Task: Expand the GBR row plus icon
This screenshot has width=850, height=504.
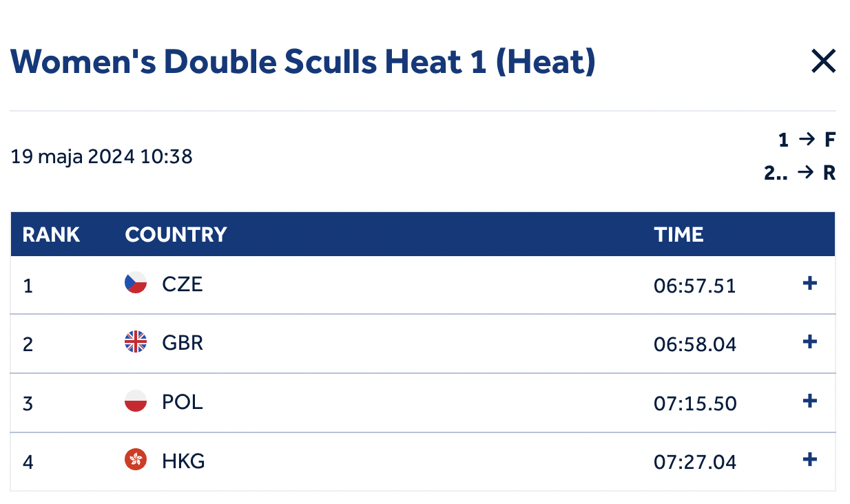Action: 810,342
